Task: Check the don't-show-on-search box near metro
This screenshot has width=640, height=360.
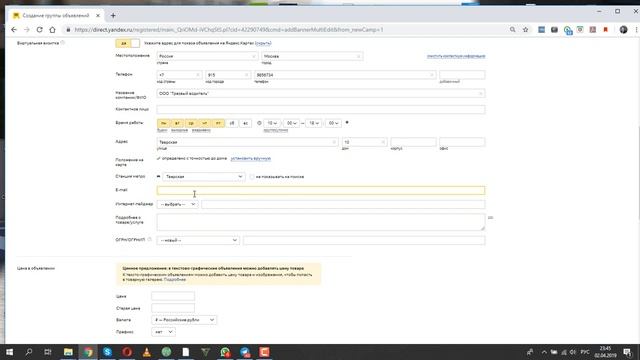Action: (252, 177)
